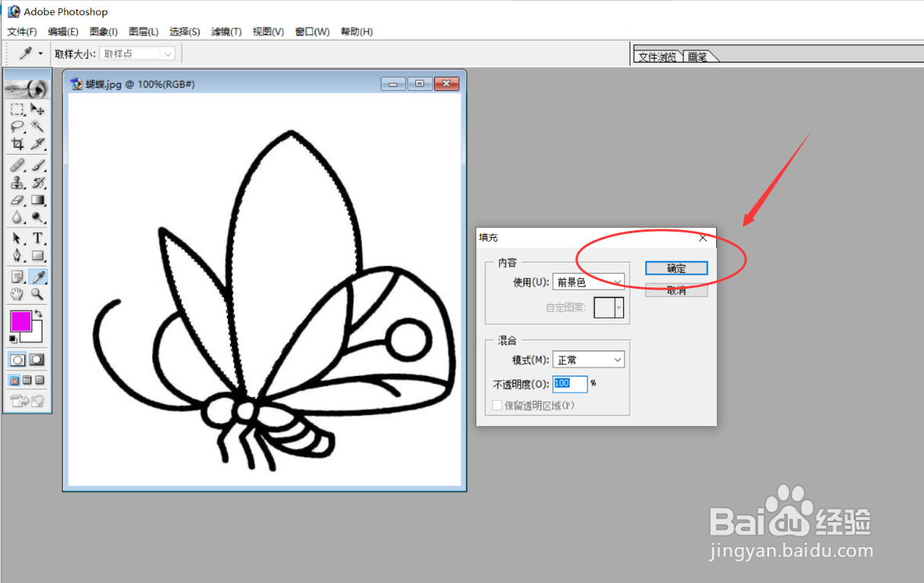Select the Path Selection arrow tool
Image resolution: width=924 pixels, height=583 pixels.
click(x=18, y=238)
